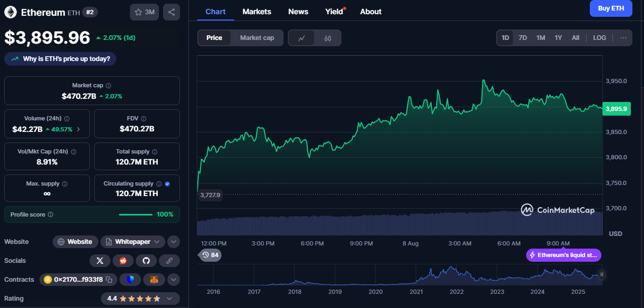Image resolution: width=644 pixels, height=308 pixels.
Task: Click the BNB chain icon beside contract address
Action: point(48,280)
